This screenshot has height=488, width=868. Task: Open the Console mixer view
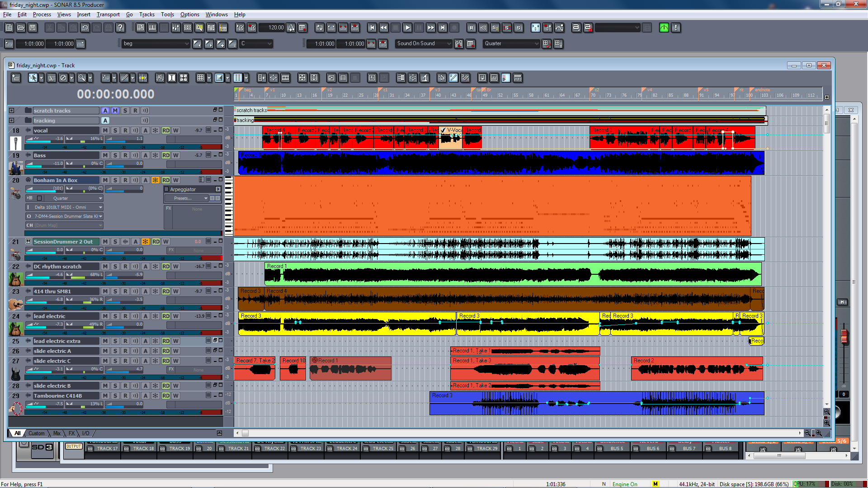tap(176, 28)
